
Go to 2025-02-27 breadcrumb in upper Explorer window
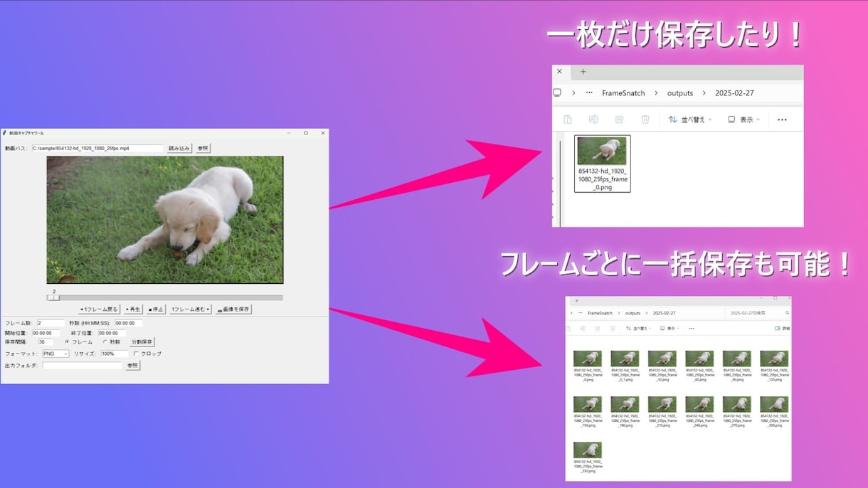click(734, 93)
